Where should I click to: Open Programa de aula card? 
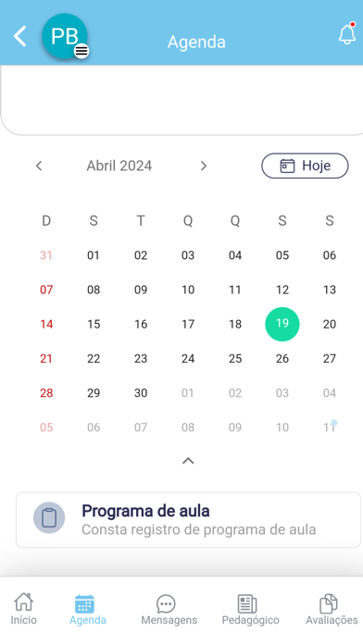[x=188, y=520]
